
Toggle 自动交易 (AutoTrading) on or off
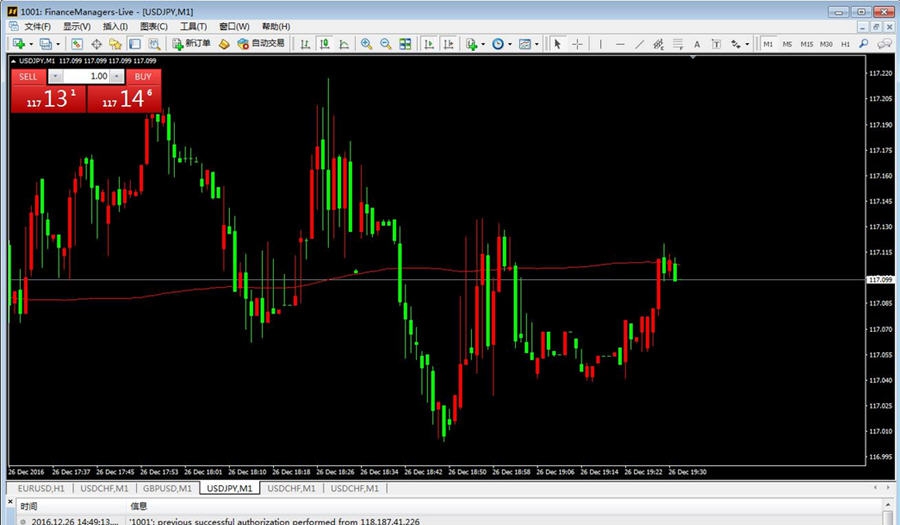(x=261, y=44)
